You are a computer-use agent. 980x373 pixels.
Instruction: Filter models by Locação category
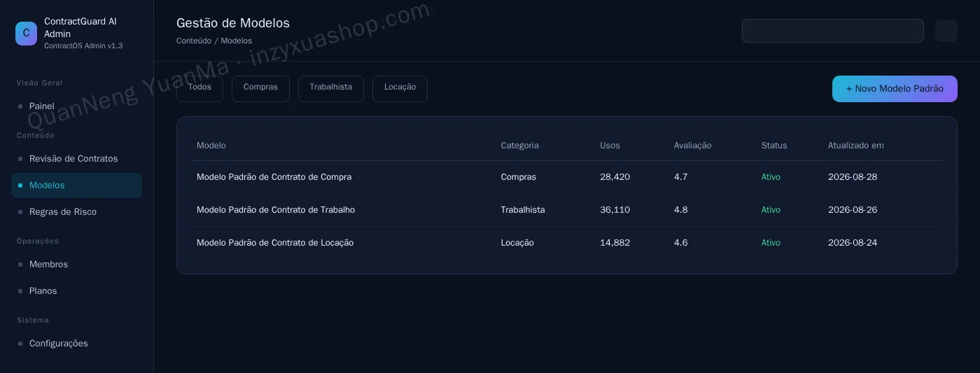coord(400,89)
